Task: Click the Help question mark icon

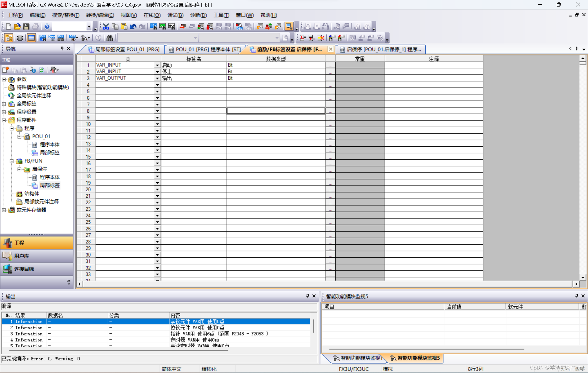Action: pos(47,26)
